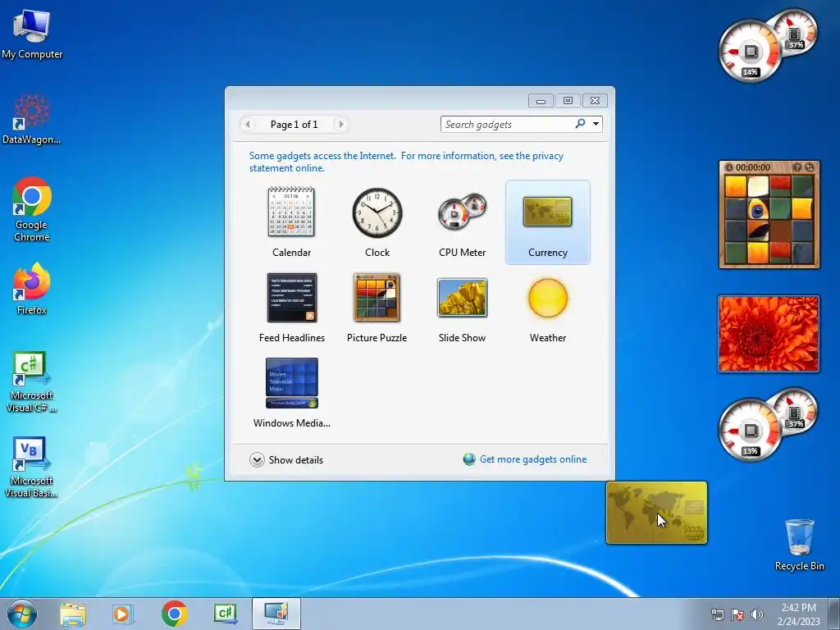840x630 pixels.
Task: Click the flower Slide Show desktop gadget
Action: [769, 333]
